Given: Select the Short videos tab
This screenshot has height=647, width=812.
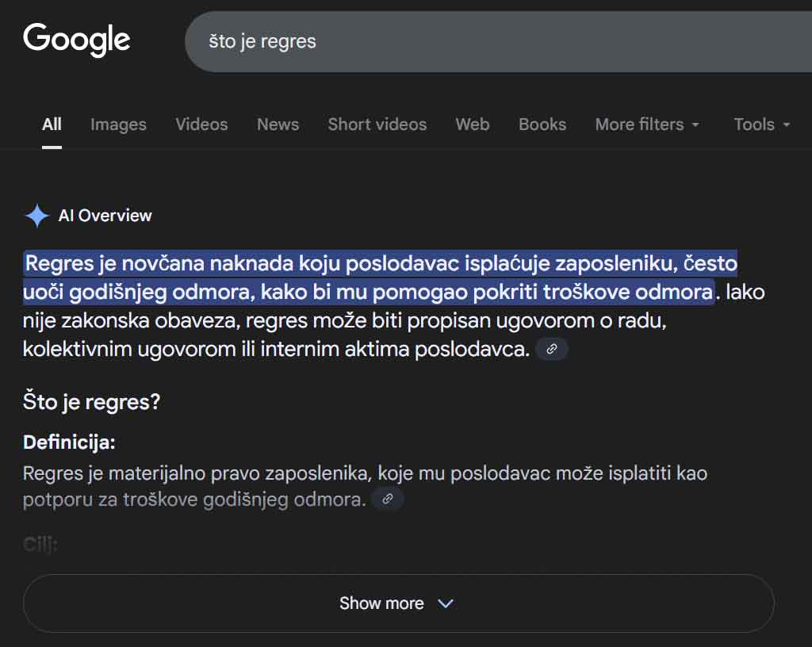Looking at the screenshot, I should point(377,124).
